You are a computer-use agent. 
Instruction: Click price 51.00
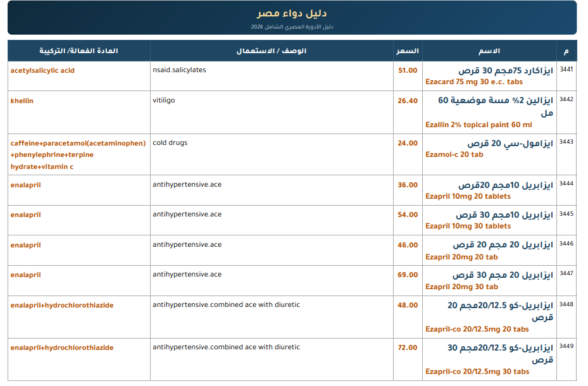pyautogui.click(x=408, y=70)
